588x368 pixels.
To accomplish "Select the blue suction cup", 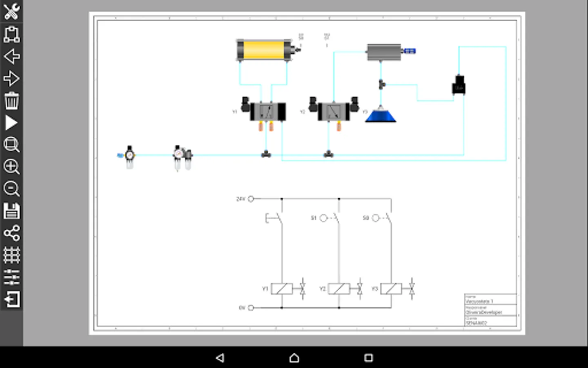I will (381, 114).
